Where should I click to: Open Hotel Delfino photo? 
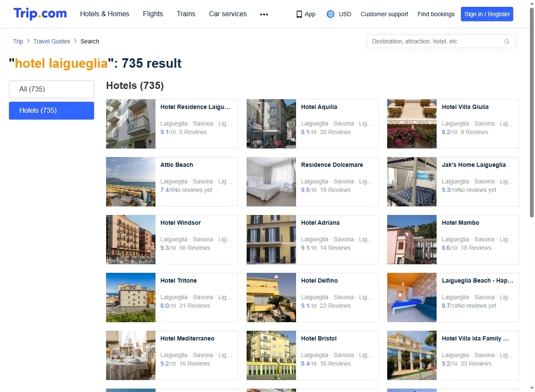click(x=271, y=298)
